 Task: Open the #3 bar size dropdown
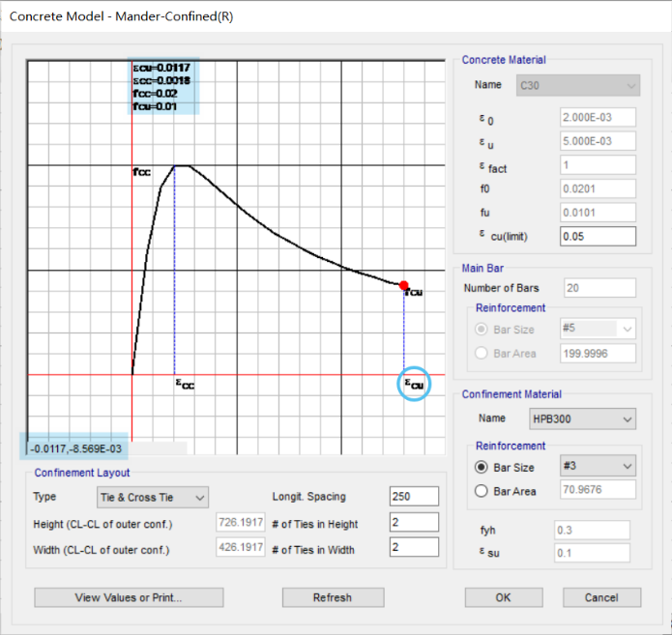[597, 466]
